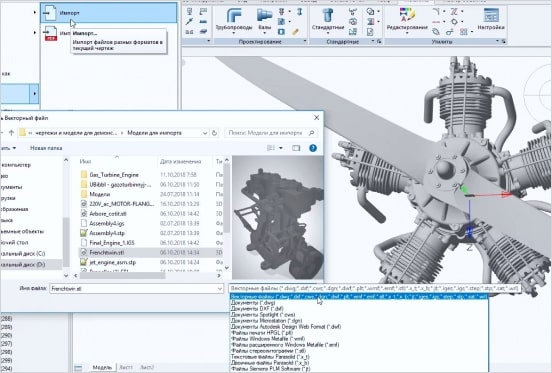Open the Стандартные panel dialog launcher
Viewport: 552px width, 373px height.
(x=379, y=42)
